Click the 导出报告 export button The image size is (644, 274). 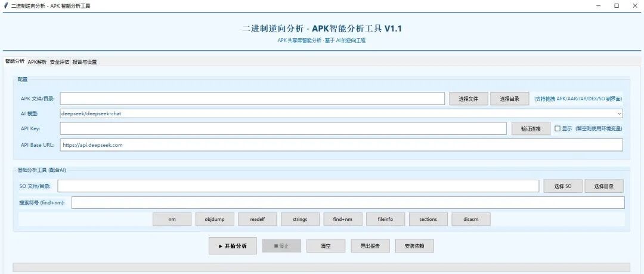(x=370, y=246)
